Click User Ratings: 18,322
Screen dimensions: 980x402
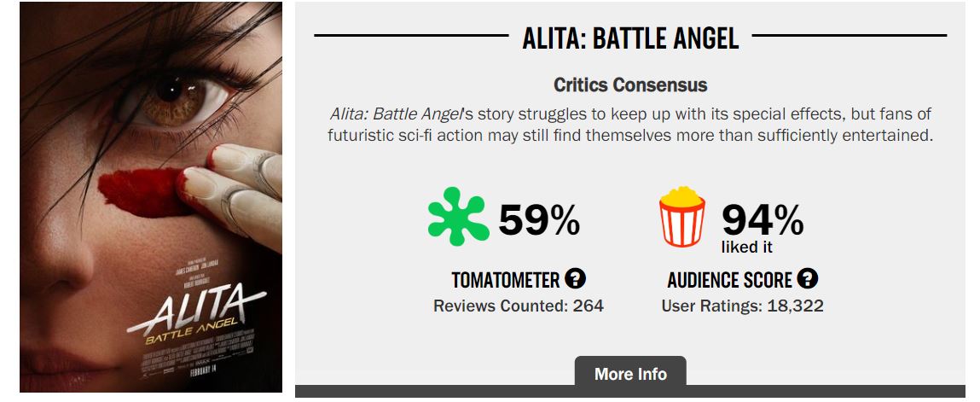click(x=742, y=306)
